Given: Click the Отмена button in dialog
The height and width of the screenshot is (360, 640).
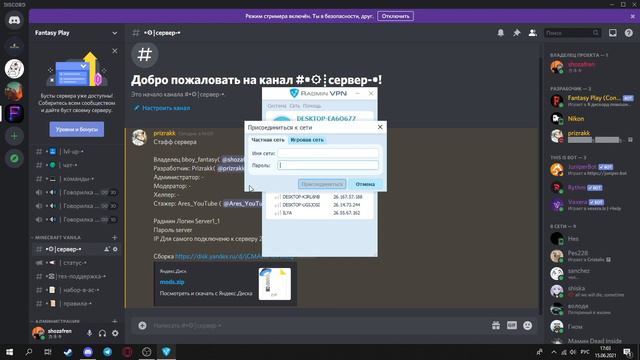Looking at the screenshot, I should (365, 184).
